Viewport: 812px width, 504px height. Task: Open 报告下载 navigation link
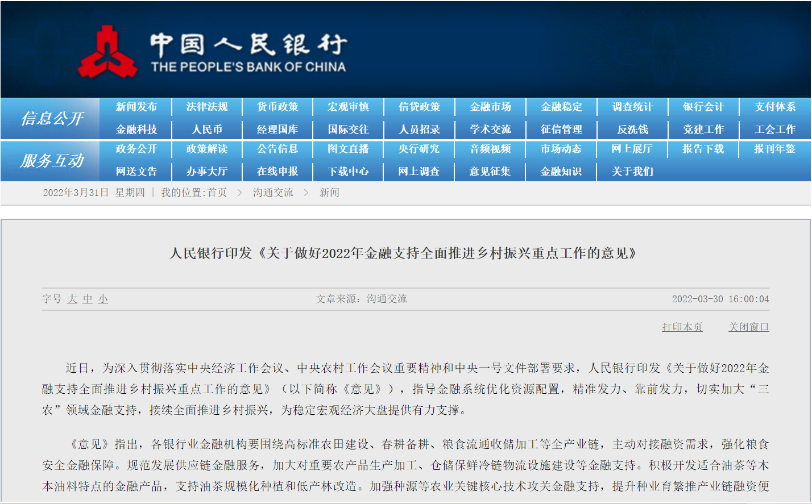point(703,149)
